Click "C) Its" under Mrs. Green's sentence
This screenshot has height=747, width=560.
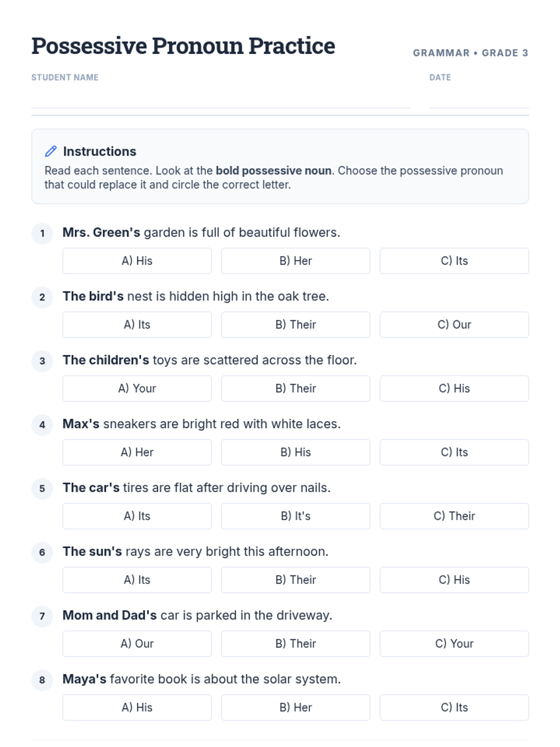tap(454, 261)
